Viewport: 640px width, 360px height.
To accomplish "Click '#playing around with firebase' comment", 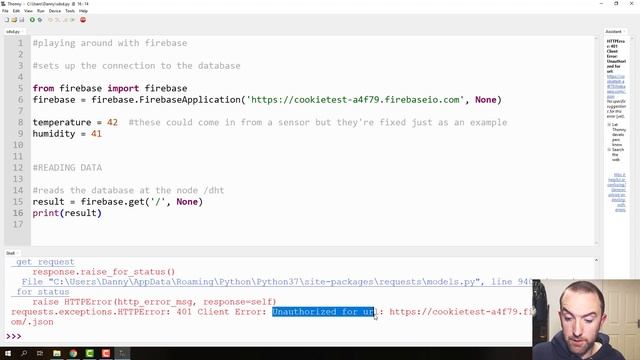I will point(110,43).
